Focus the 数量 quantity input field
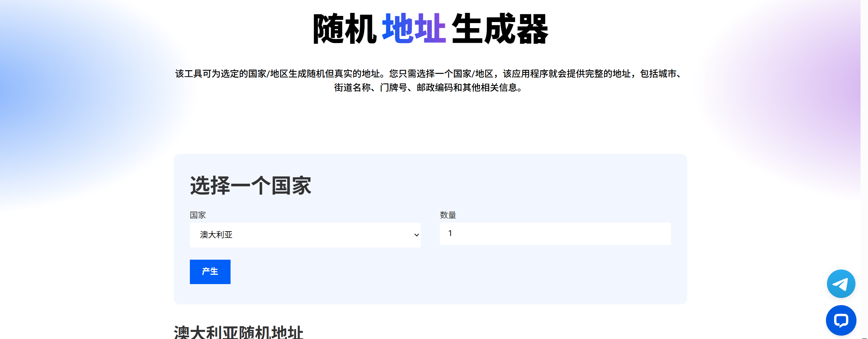The width and height of the screenshot is (868, 339). (x=555, y=234)
